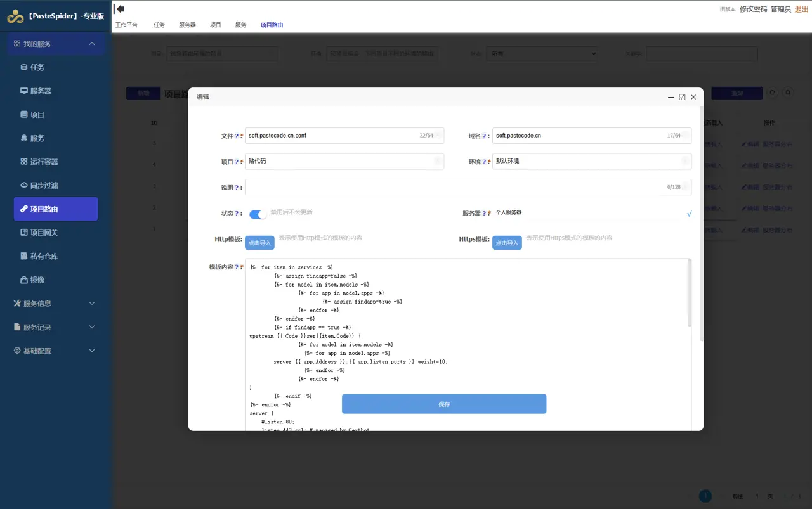Click help icon next to 状态 label

click(x=237, y=214)
